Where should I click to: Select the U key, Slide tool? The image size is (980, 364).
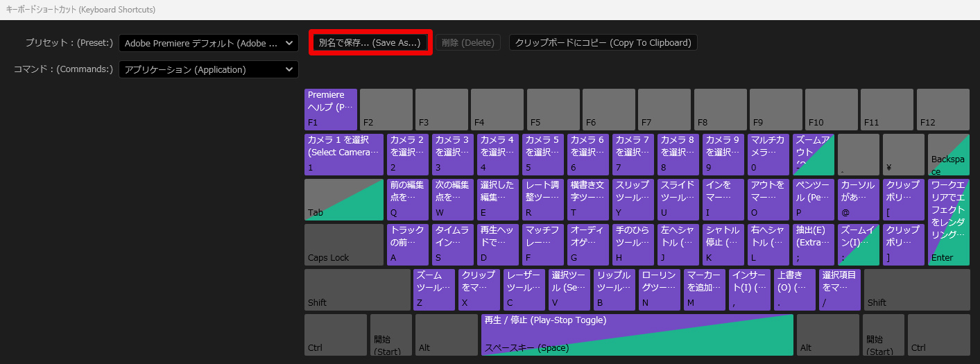tap(678, 200)
